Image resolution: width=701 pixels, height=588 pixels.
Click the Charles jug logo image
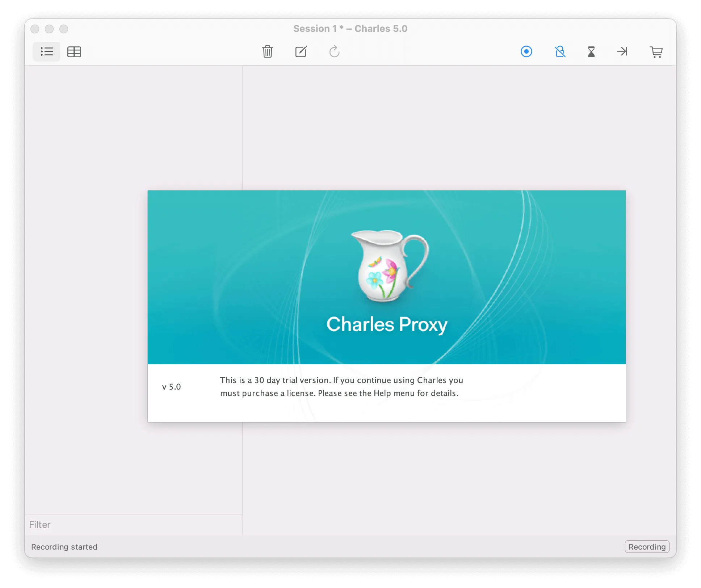(x=389, y=266)
